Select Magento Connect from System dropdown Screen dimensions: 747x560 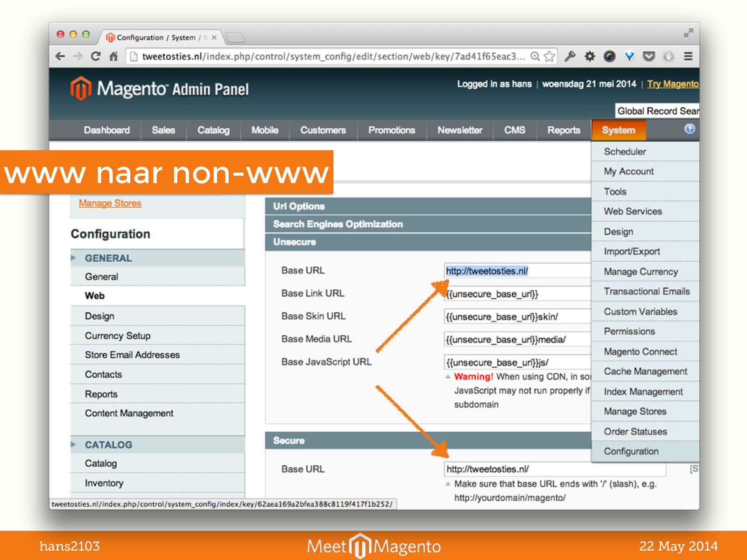pos(645,351)
